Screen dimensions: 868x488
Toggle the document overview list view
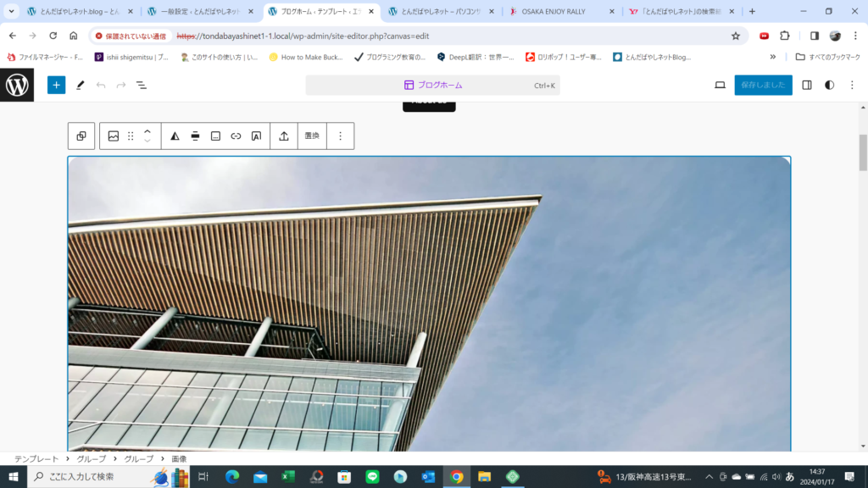pos(142,85)
